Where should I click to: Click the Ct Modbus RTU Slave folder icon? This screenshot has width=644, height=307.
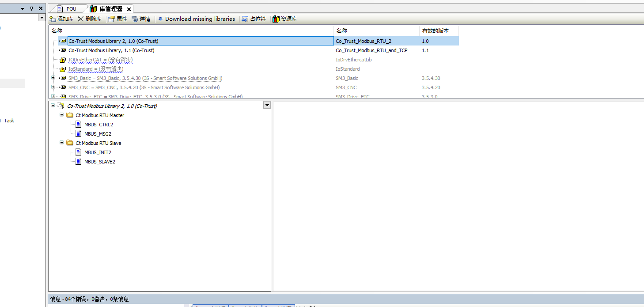[70, 143]
